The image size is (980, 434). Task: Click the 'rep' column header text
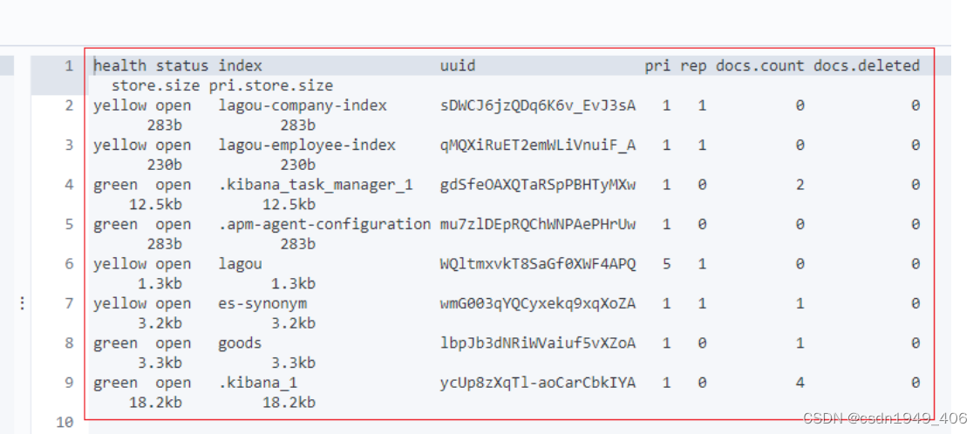[693, 65]
